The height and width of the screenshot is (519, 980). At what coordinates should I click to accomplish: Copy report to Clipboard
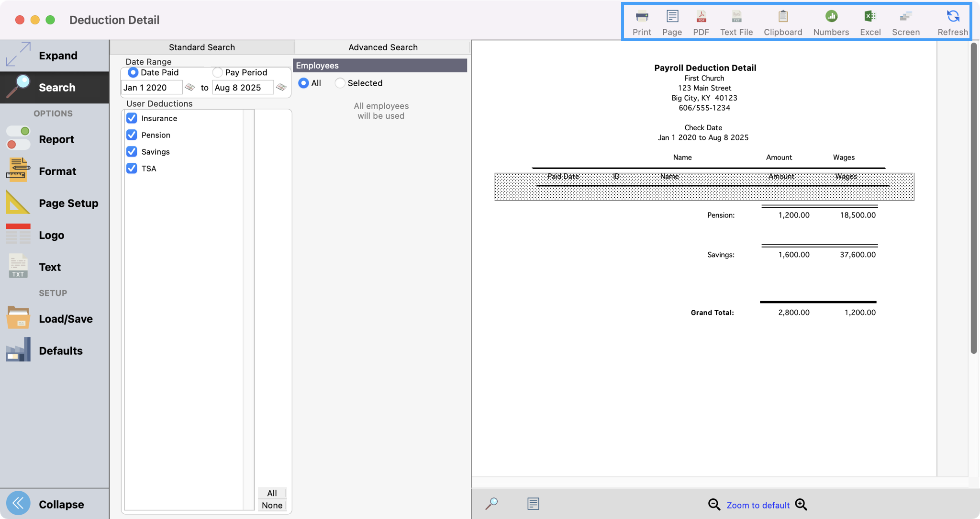point(782,19)
